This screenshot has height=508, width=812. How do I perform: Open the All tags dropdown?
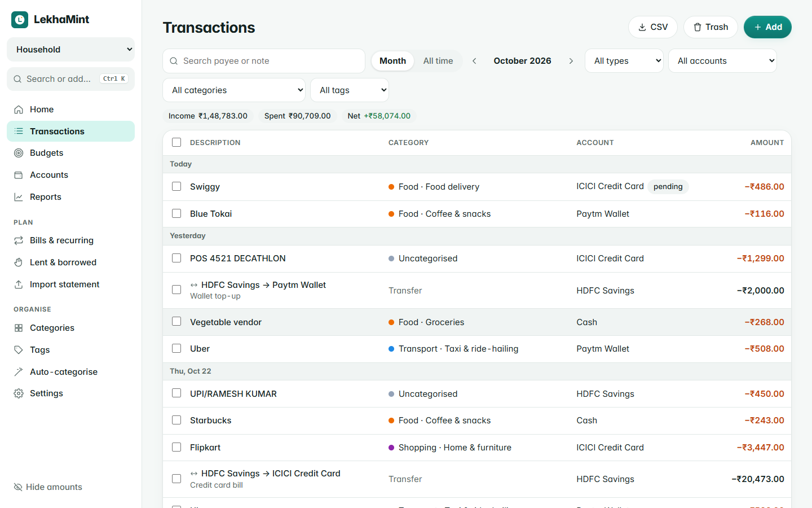[x=350, y=90]
